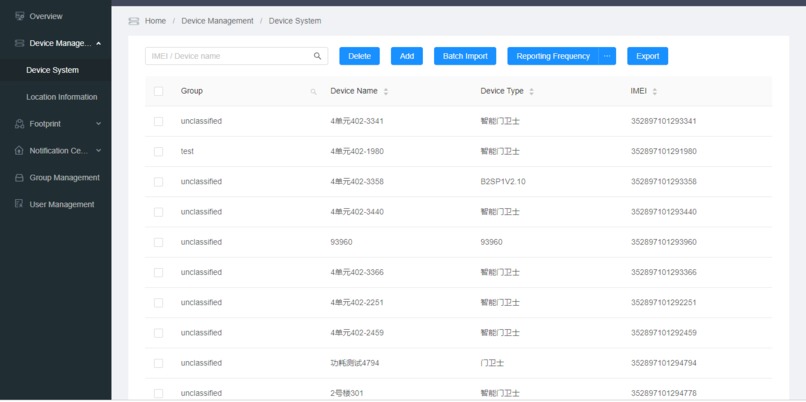Image resolution: width=806 pixels, height=402 pixels.
Task: Click the breadcrumb server icon beside Home
Action: (x=134, y=21)
